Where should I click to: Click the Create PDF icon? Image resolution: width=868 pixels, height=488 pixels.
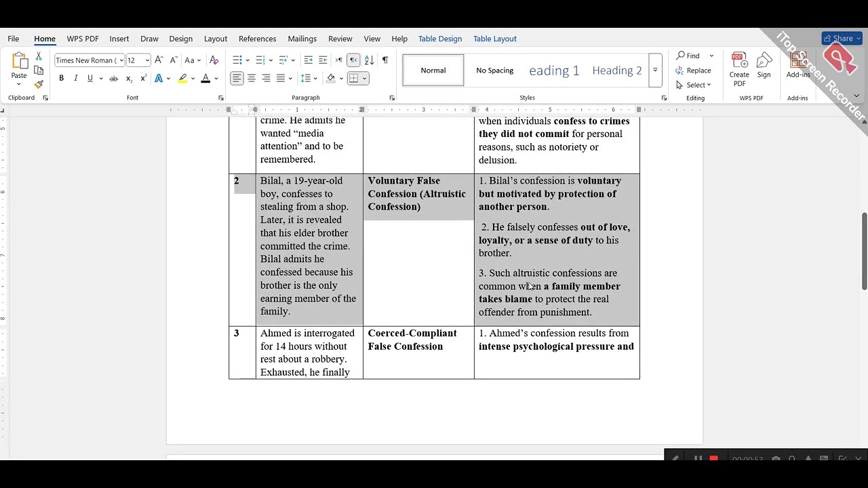coord(739,69)
